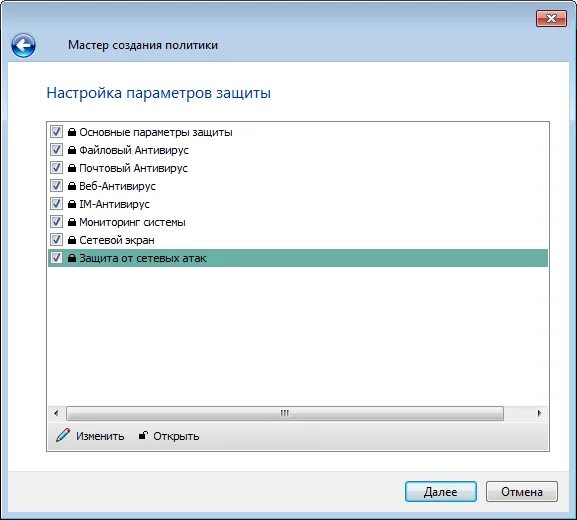Image resolution: width=577 pixels, height=520 pixels.
Task: Click the Настройка параметров защиты heading
Action: pos(159,93)
